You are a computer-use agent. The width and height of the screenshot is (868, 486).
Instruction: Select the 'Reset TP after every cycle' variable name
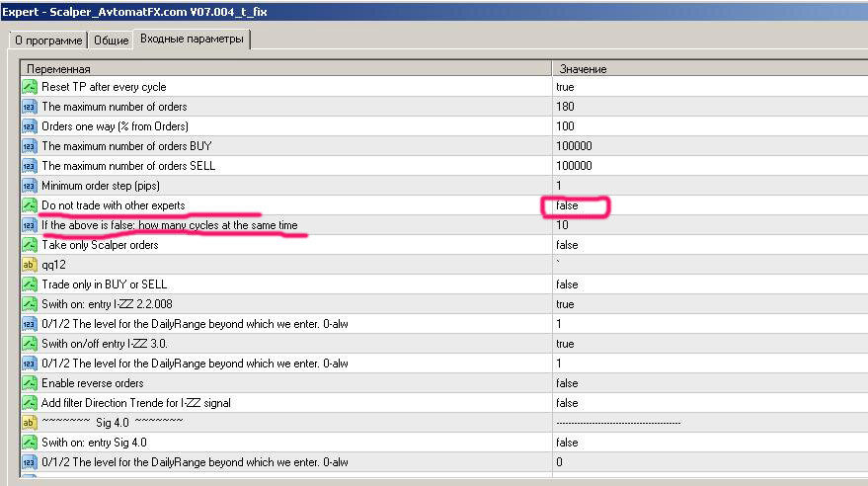(x=104, y=87)
